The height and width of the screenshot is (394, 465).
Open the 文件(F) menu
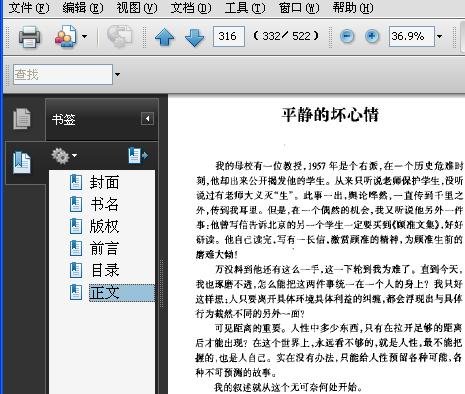29,8
